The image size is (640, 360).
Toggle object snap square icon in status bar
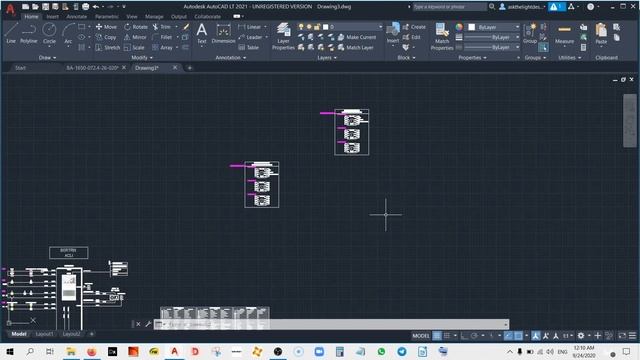click(518, 336)
